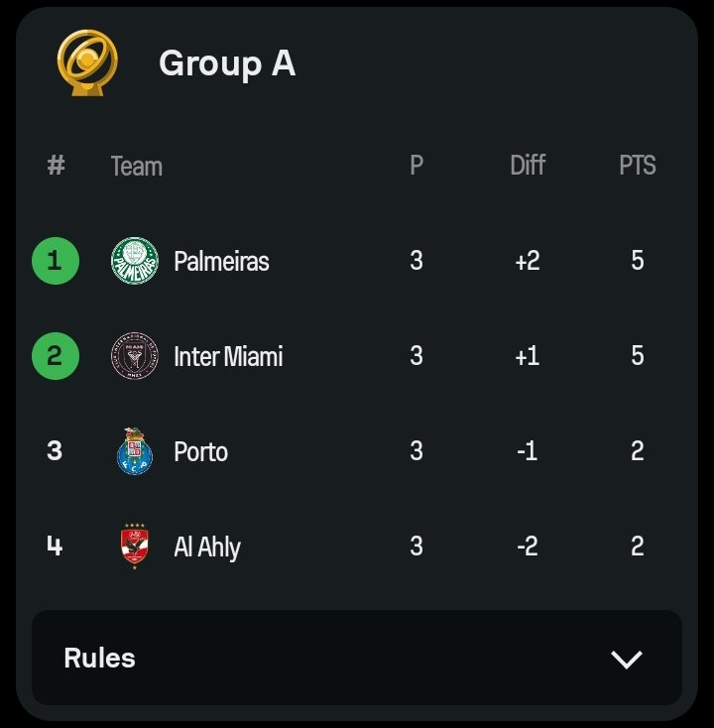714x728 pixels.
Task: Click the Group A title
Action: (227, 63)
